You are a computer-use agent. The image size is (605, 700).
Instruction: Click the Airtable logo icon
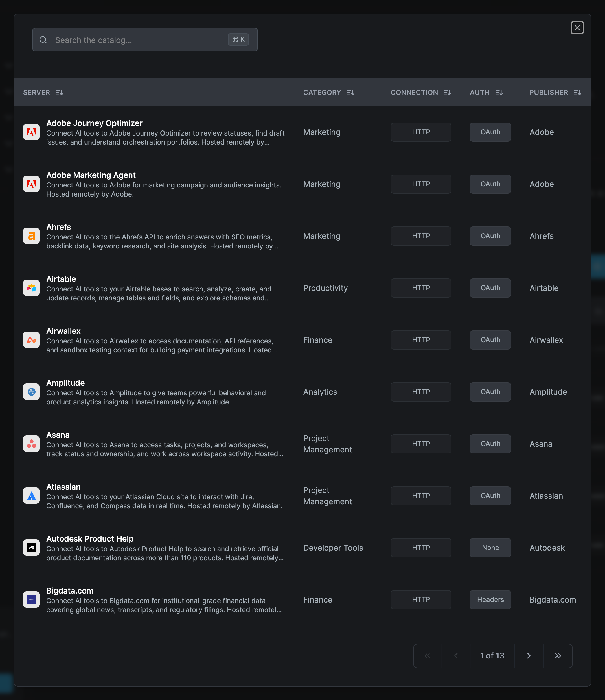tap(31, 288)
